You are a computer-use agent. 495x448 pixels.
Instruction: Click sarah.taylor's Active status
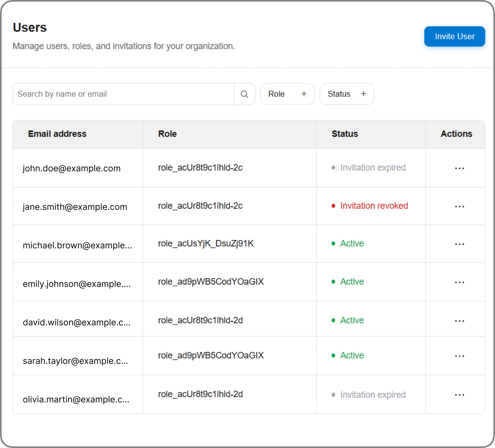(x=348, y=356)
